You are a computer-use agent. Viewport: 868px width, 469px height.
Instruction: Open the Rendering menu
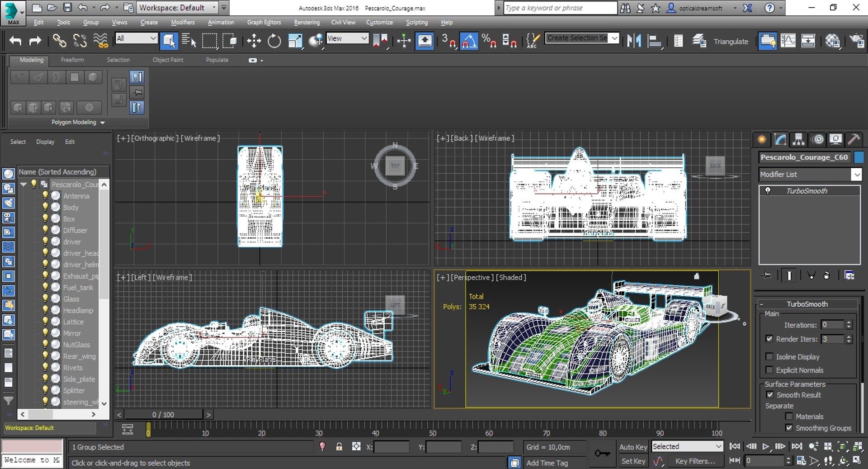coord(307,22)
